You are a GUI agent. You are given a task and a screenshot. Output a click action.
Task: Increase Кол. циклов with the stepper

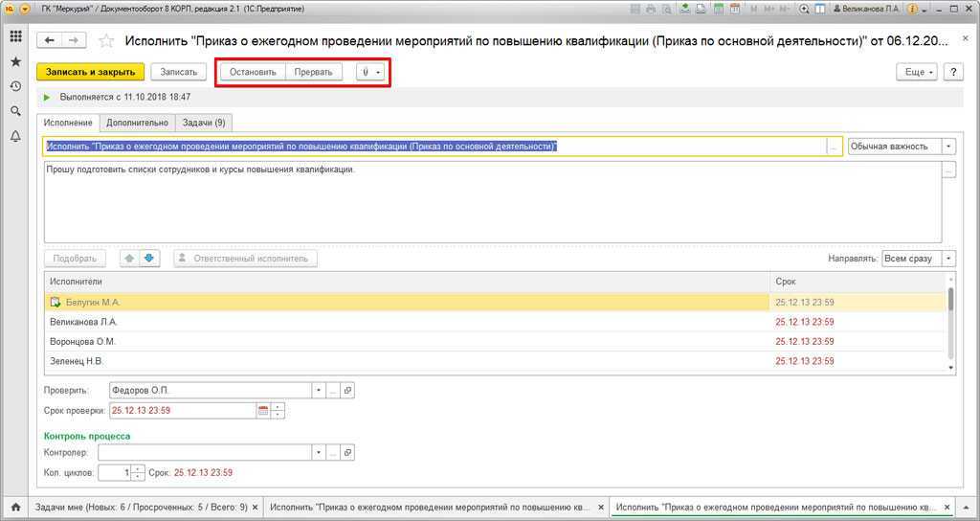[138, 468]
